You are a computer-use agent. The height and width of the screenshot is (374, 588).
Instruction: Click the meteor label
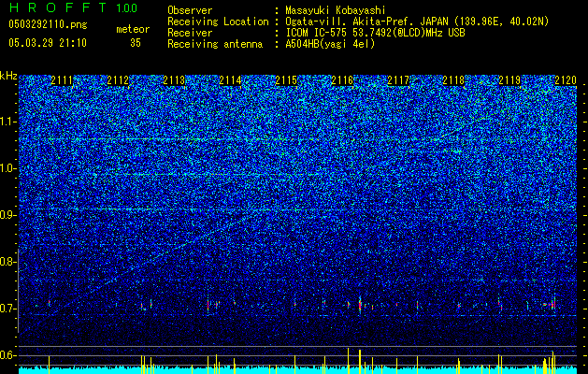[133, 29]
